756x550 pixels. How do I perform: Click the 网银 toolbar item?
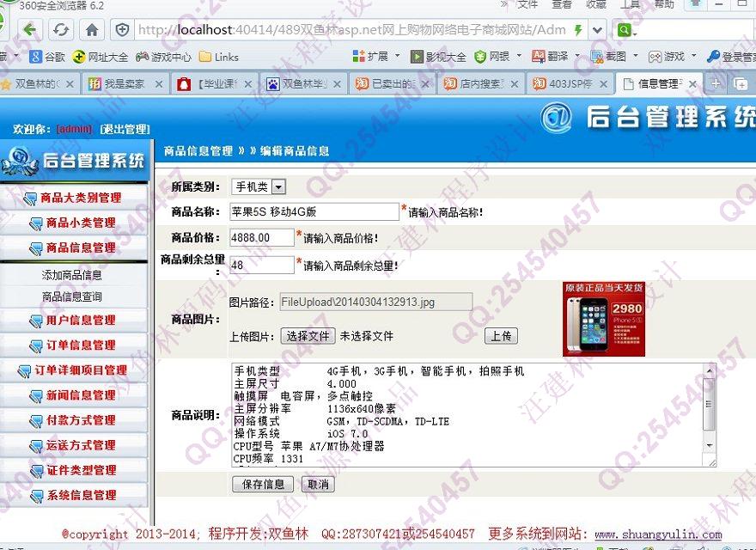click(491, 57)
